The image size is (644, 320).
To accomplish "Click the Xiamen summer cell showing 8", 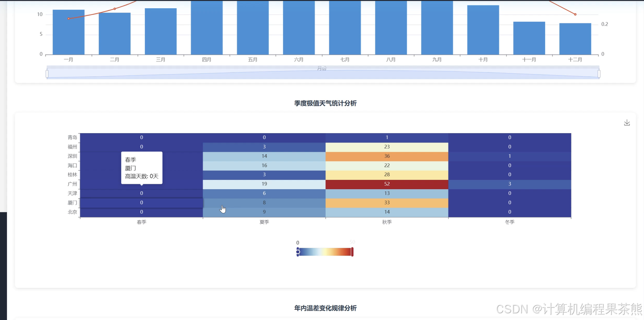I will tap(264, 203).
